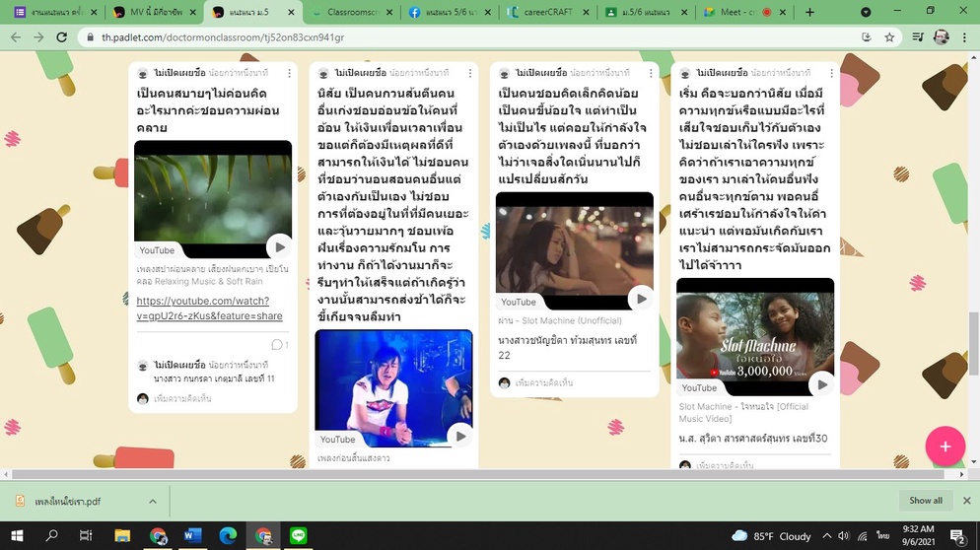
Task: Play the Slot Machine Unofficial video
Action: point(641,299)
